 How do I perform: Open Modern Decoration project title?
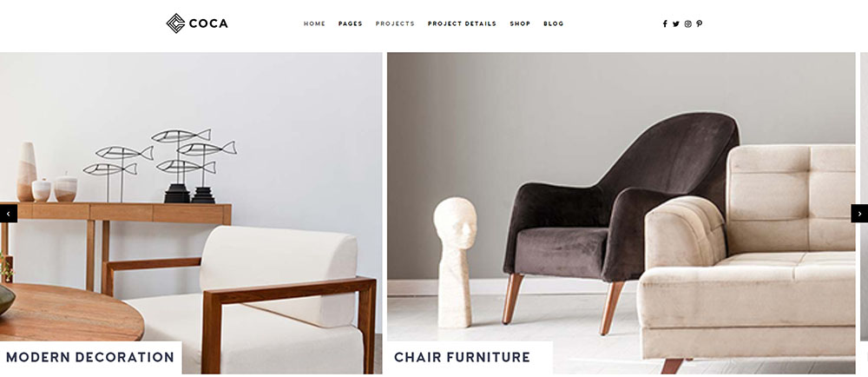pyautogui.click(x=90, y=357)
